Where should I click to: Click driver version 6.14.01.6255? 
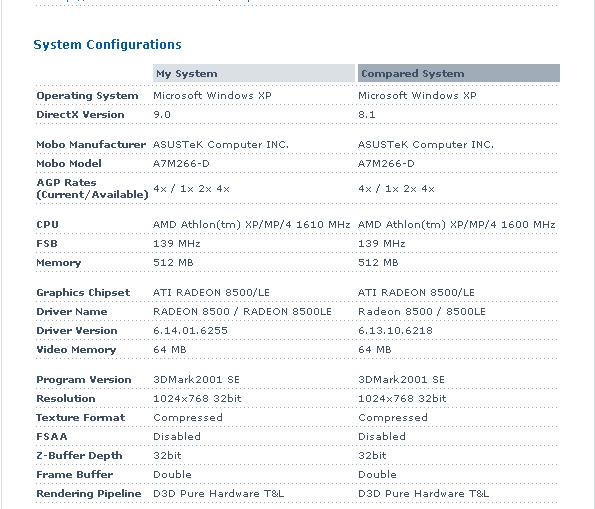click(x=190, y=331)
